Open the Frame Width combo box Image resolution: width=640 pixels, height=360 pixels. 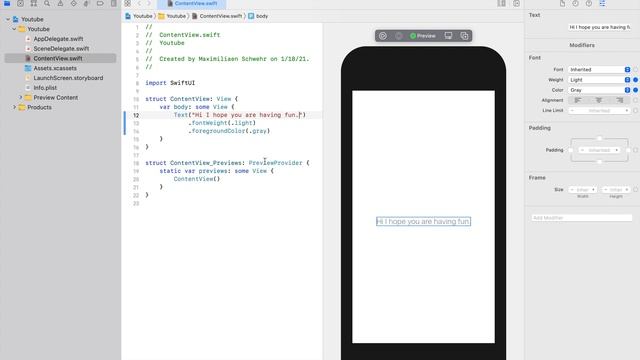582,189
